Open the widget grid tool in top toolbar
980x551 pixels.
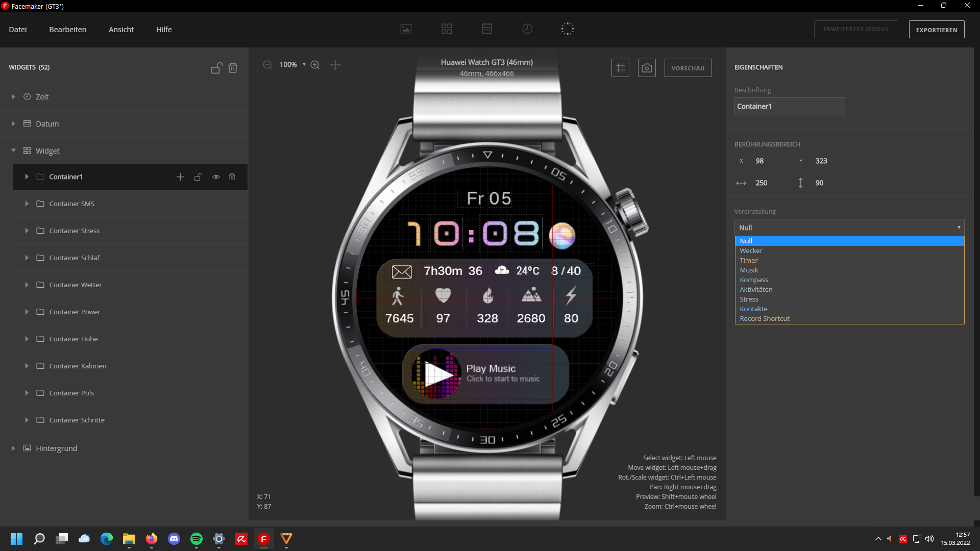447,29
